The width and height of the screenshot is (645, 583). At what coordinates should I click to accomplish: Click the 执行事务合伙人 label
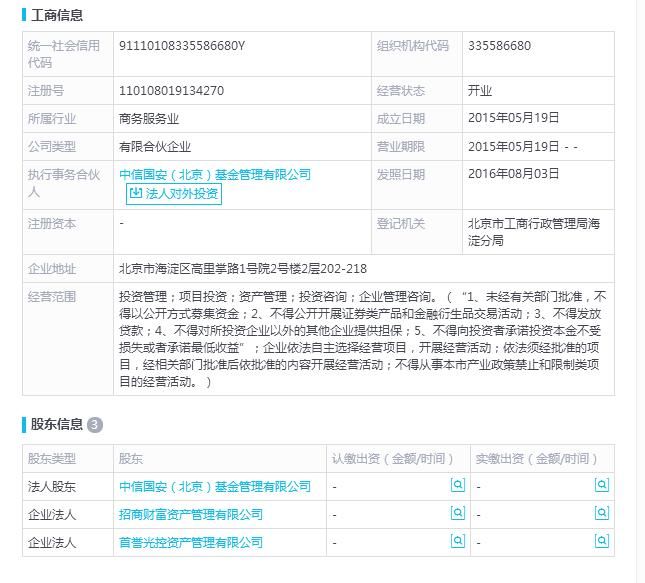pos(64,183)
